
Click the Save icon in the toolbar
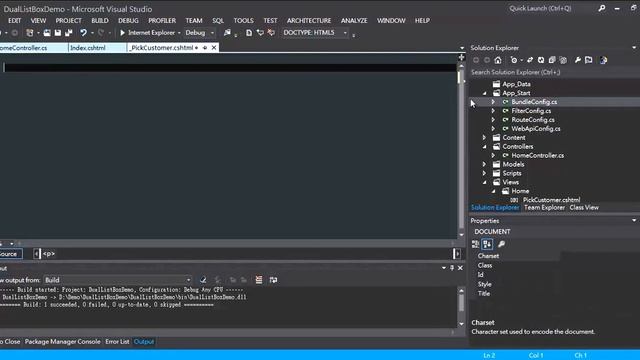(58, 33)
